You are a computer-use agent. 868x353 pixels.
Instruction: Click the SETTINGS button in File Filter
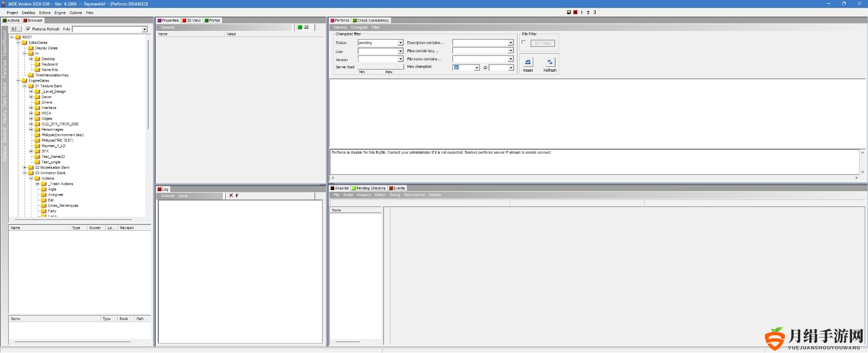click(542, 43)
